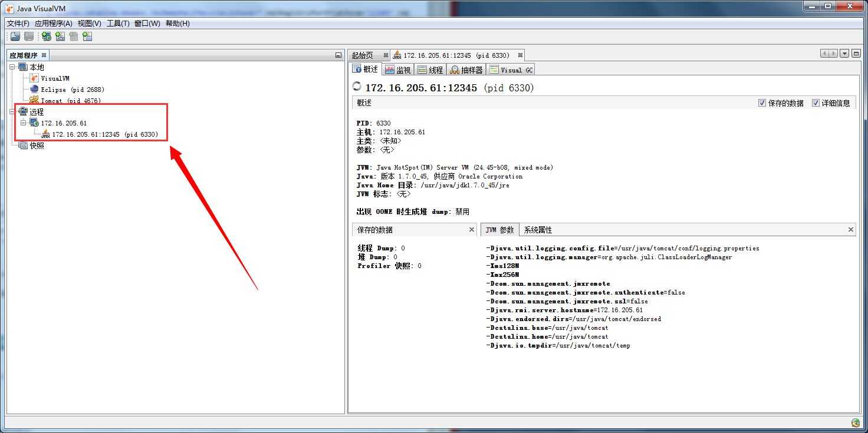Click the 远程 network icon in tree
The width and height of the screenshot is (868, 433).
click(x=23, y=112)
